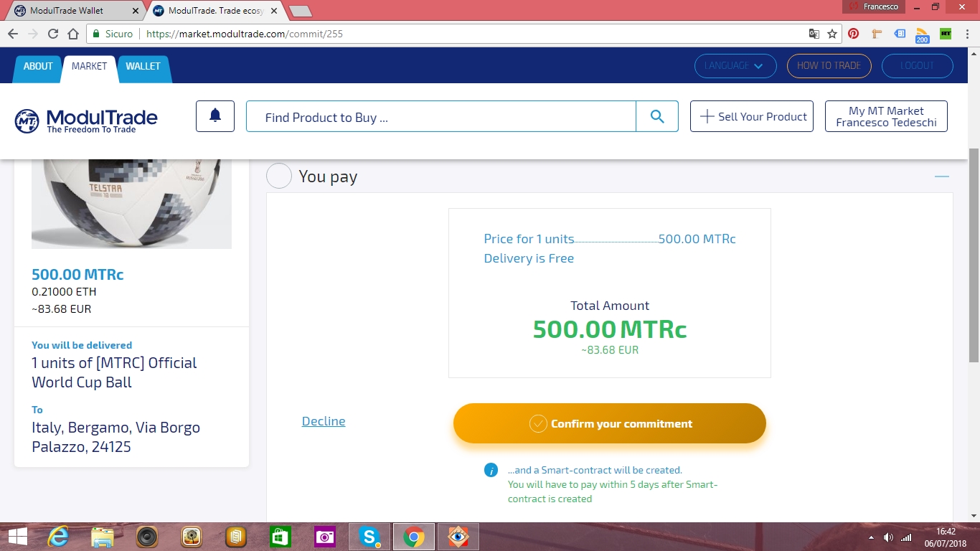The height and width of the screenshot is (551, 980).
Task: Bookmark this page with star icon
Action: coord(832,34)
